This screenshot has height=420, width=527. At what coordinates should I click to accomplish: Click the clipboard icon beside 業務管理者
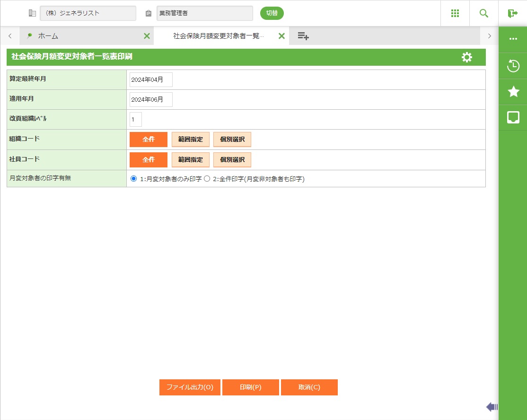[x=148, y=13]
